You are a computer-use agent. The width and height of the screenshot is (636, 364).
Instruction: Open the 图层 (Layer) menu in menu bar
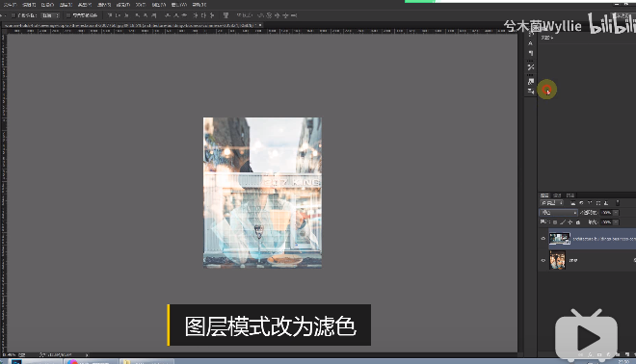(x=66, y=5)
